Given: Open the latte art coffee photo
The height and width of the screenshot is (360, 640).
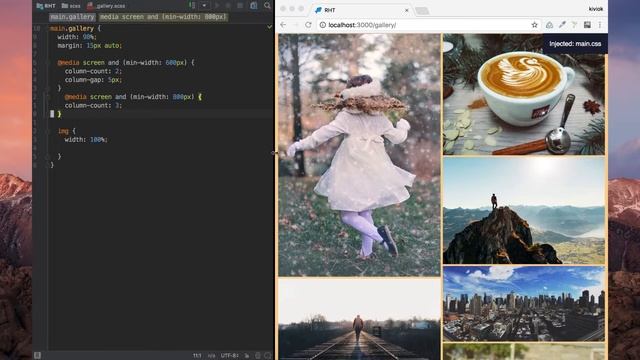Looking at the screenshot, I should (524, 94).
